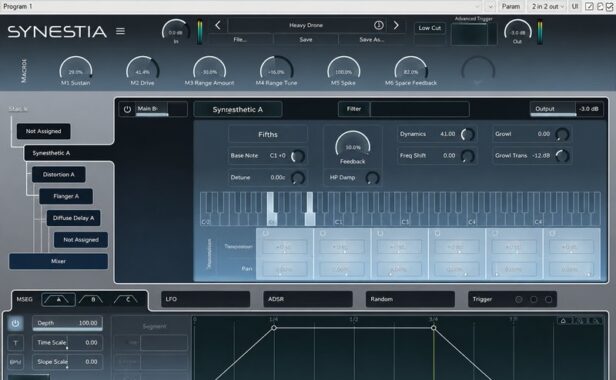Toggle the MSEG power button
The height and width of the screenshot is (380, 616).
15,323
